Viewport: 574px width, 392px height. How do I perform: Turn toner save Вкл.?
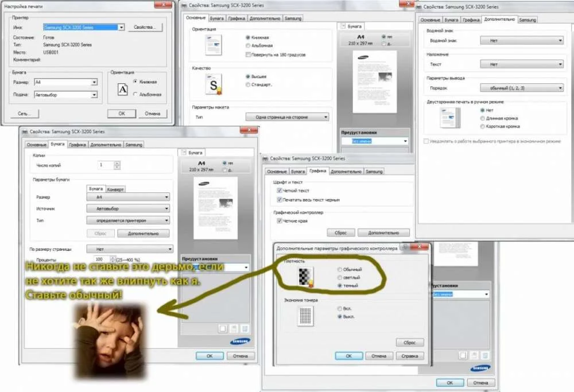point(340,309)
